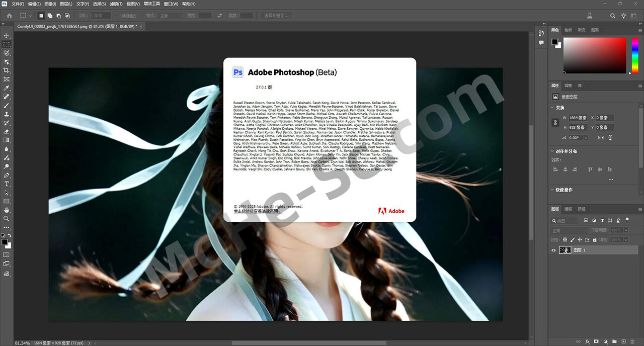Viewport: 644px width, 346px height.
Task: Hide 图层 1 using the eye icon
Action: click(x=554, y=250)
